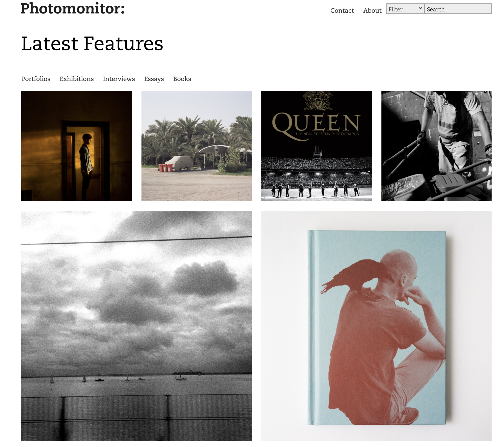Open the palm trees and covered car thumbnail
The height and width of the screenshot is (447, 504).
point(196,146)
